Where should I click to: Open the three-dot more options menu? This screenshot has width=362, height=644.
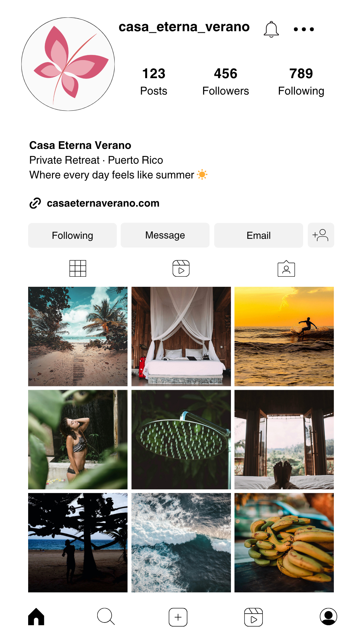(x=304, y=29)
